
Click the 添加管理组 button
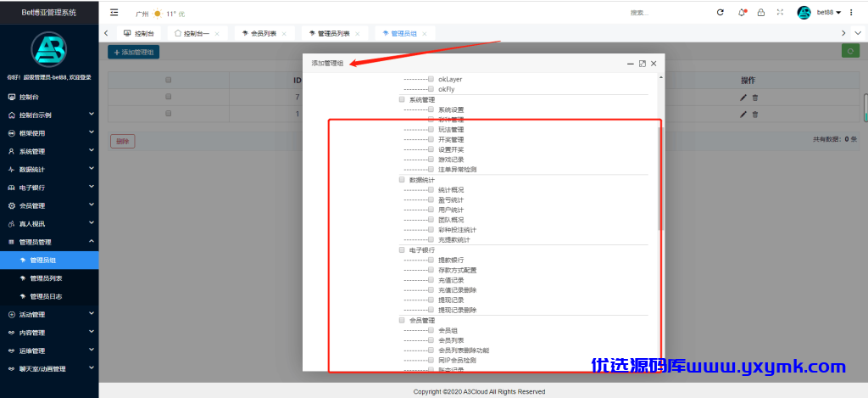(133, 52)
